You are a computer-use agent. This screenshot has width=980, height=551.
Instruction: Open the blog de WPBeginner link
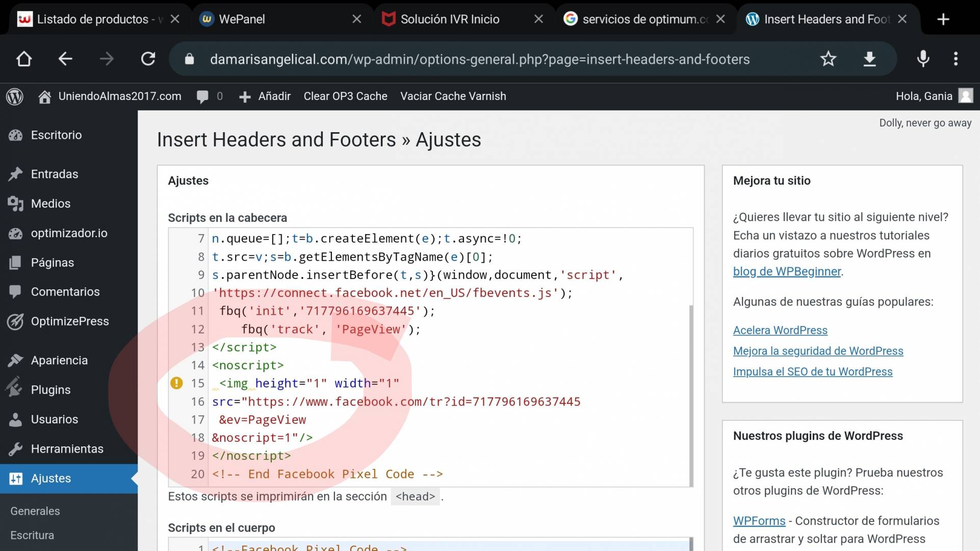point(787,271)
